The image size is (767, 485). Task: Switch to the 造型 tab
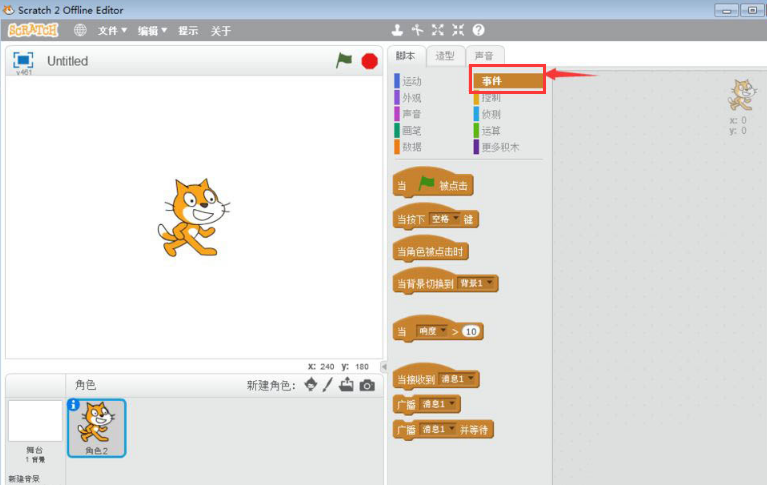pos(445,56)
